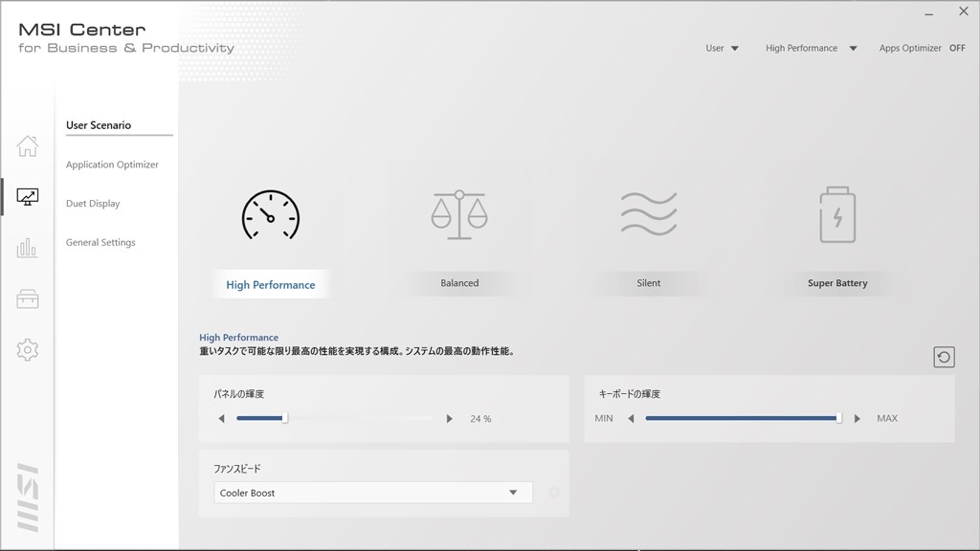Increase panel brightness with the right arrow
Image resolution: width=980 pixels, height=551 pixels.
point(450,419)
